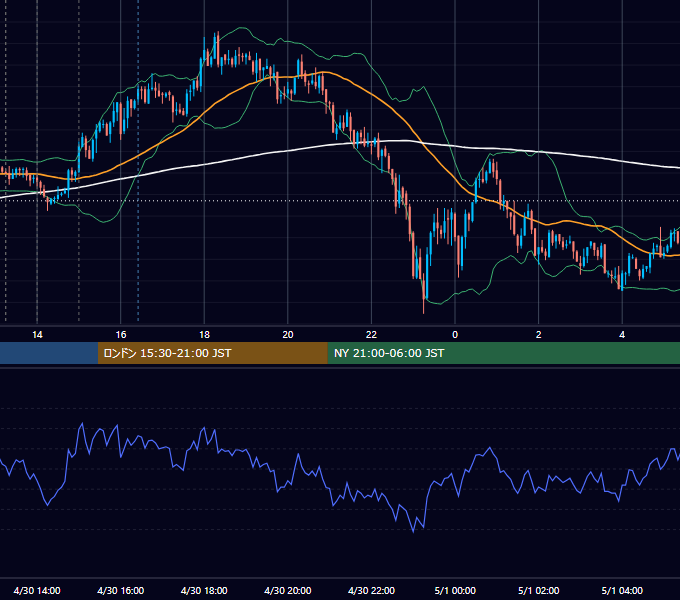Viewport: 680px width, 600px height.
Task: Click the 4/30 18:00 date label
Action: coord(204,590)
